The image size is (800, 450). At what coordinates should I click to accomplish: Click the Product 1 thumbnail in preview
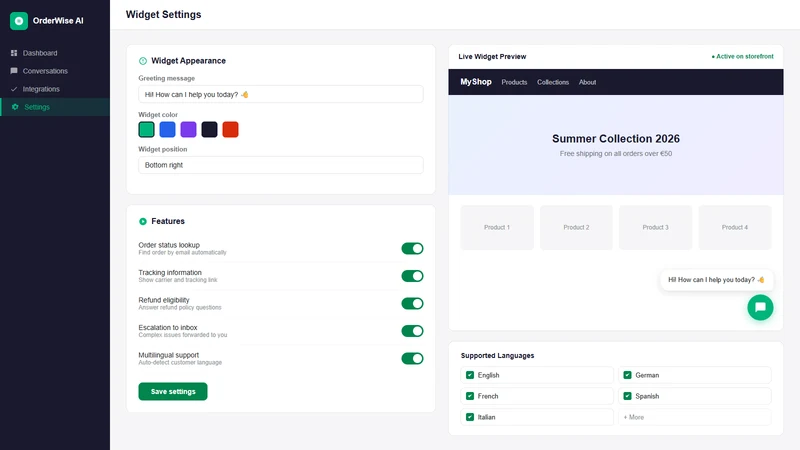pyautogui.click(x=497, y=228)
